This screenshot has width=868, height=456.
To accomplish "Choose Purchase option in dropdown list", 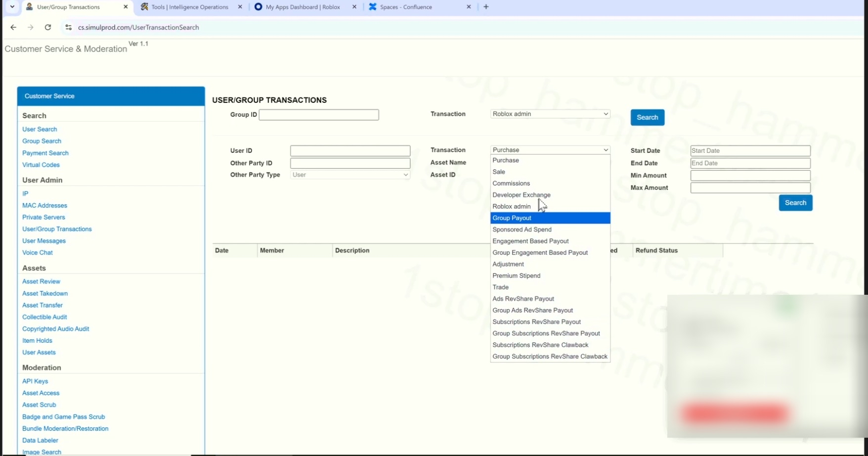I will coord(550,160).
